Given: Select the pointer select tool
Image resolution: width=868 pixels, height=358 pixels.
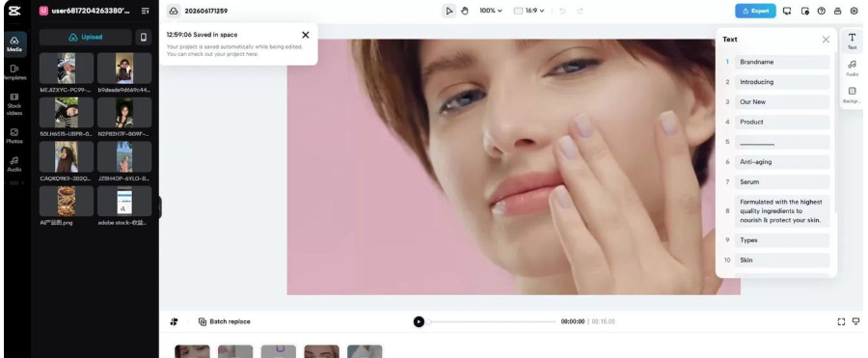Looking at the screenshot, I should [x=448, y=11].
